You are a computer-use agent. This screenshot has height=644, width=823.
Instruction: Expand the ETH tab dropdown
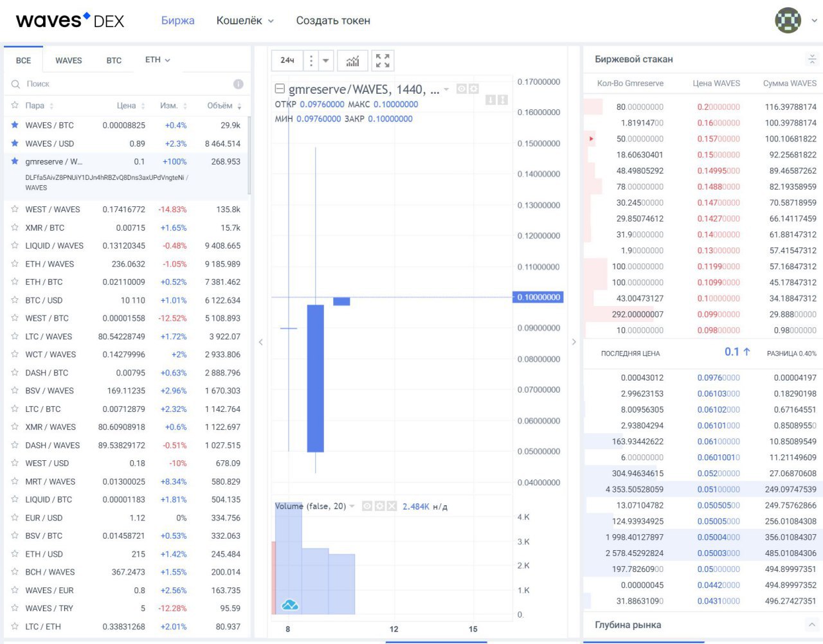click(x=158, y=60)
